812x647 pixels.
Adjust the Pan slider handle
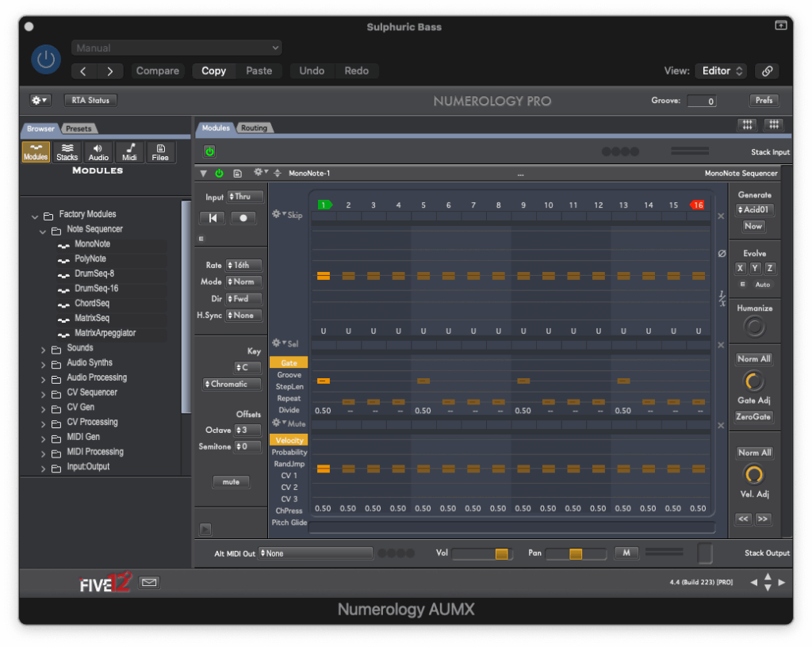[x=576, y=553]
